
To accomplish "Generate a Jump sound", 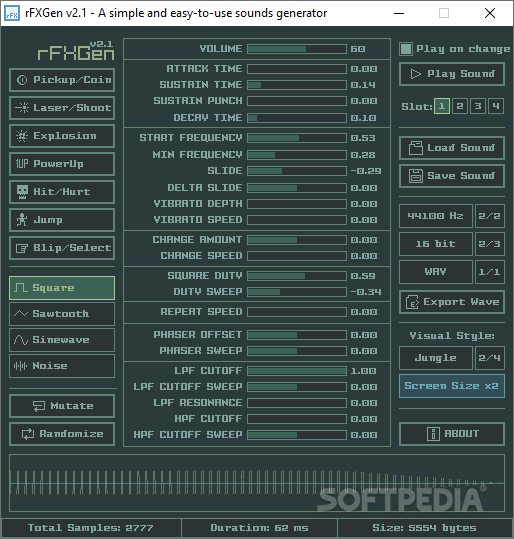I will click(62, 220).
